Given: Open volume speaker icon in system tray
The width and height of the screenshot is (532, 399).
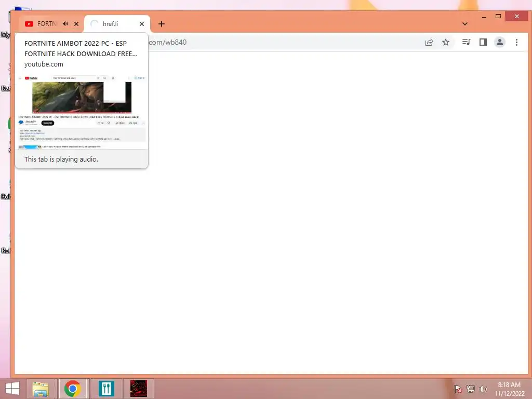Looking at the screenshot, I should [x=483, y=389].
